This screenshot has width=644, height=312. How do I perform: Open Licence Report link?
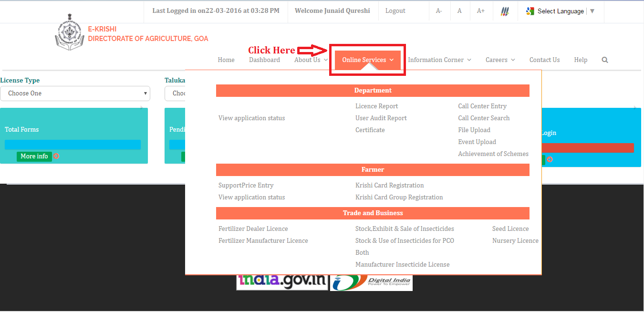376,106
